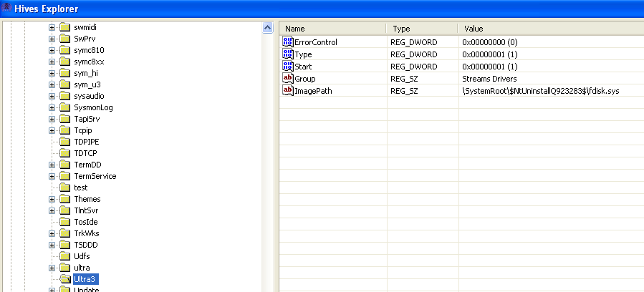The width and height of the screenshot is (644, 292).
Task: Click the ErrorControl DWORD value icon
Action: point(288,42)
